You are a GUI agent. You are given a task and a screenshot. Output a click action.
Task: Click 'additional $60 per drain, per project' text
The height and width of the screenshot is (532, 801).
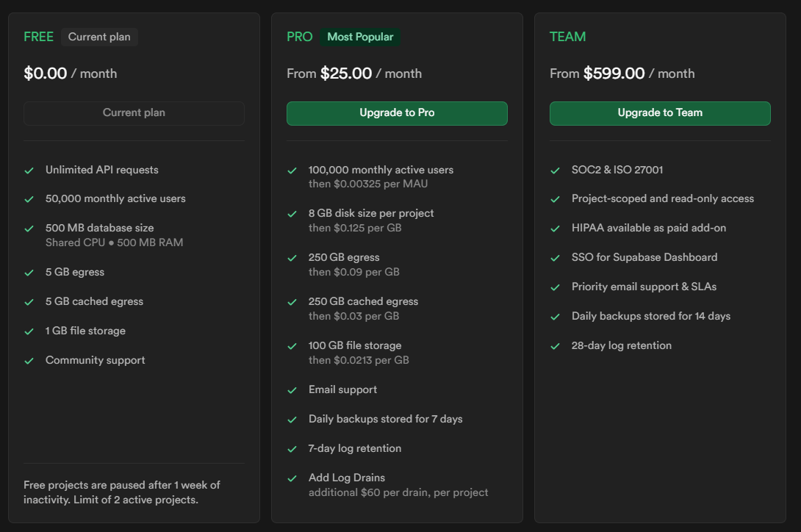398,492
